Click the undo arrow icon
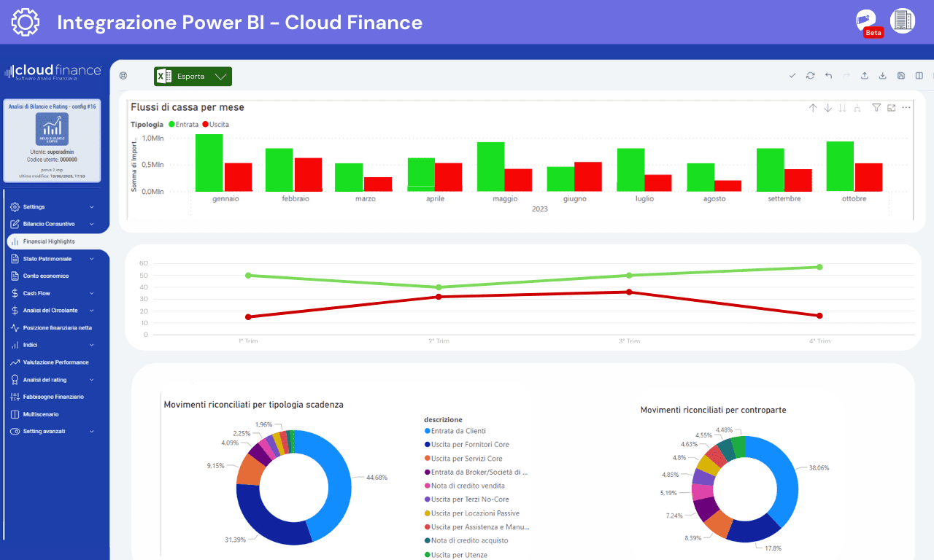 pos(828,76)
